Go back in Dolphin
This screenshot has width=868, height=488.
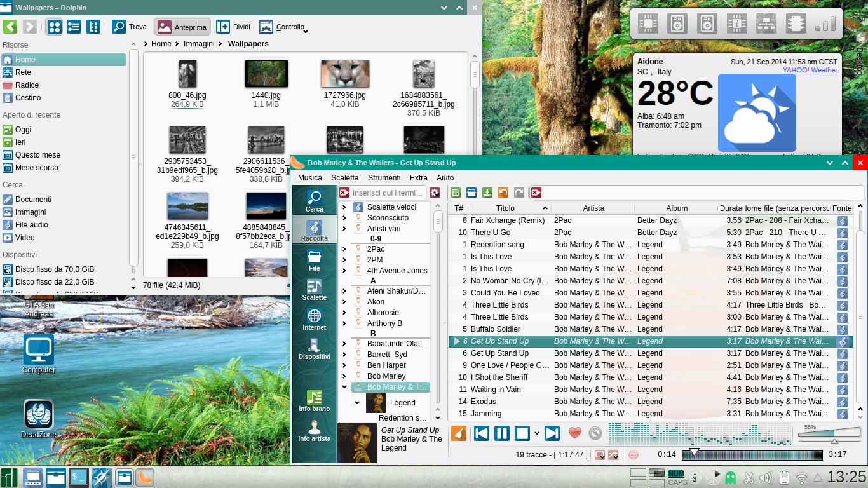tap(10, 27)
